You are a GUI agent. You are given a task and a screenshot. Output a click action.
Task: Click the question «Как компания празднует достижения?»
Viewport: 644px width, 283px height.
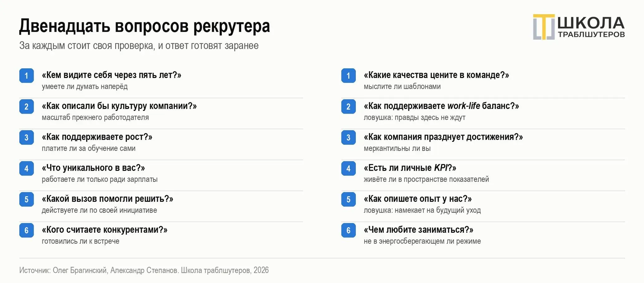pos(443,137)
